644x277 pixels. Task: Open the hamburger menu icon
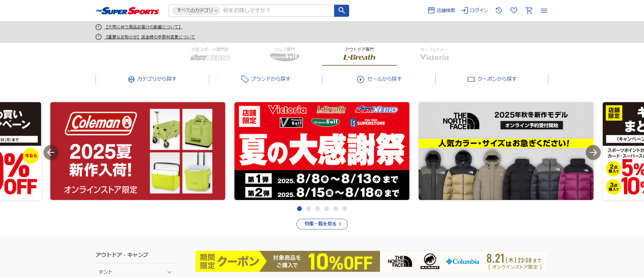(544, 11)
